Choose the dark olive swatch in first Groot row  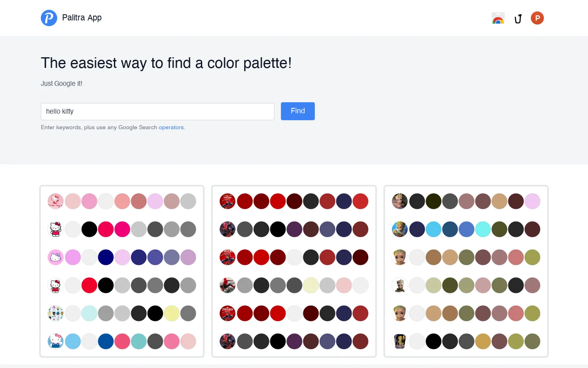pos(434,201)
